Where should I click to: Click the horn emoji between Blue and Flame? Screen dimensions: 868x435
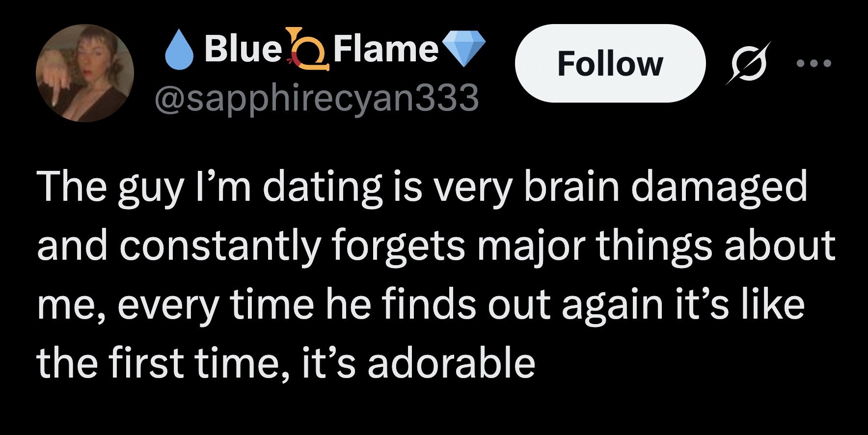[307, 50]
